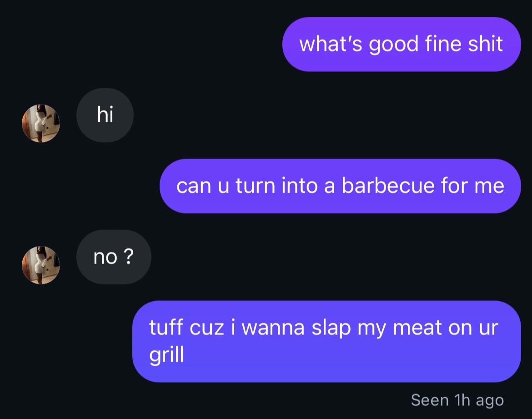Click the "Seen 1h ago" status text
532x419 pixels.
coord(457,400)
